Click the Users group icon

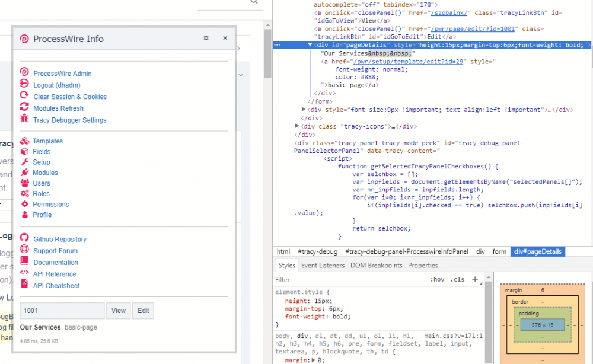24,183
